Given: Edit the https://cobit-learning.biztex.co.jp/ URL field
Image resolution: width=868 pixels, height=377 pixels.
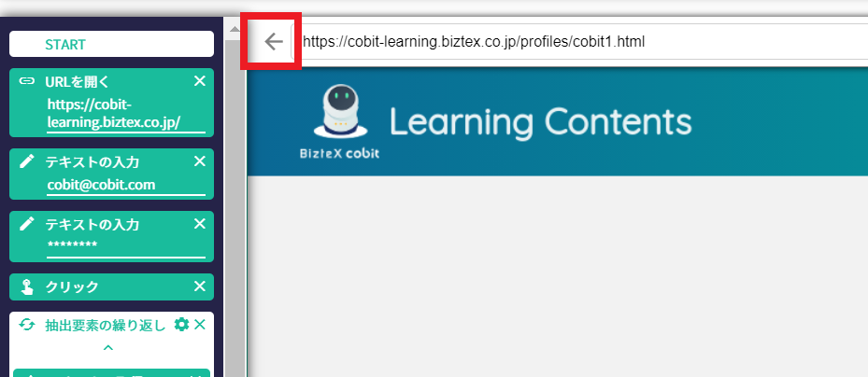Looking at the screenshot, I should 125,114.
